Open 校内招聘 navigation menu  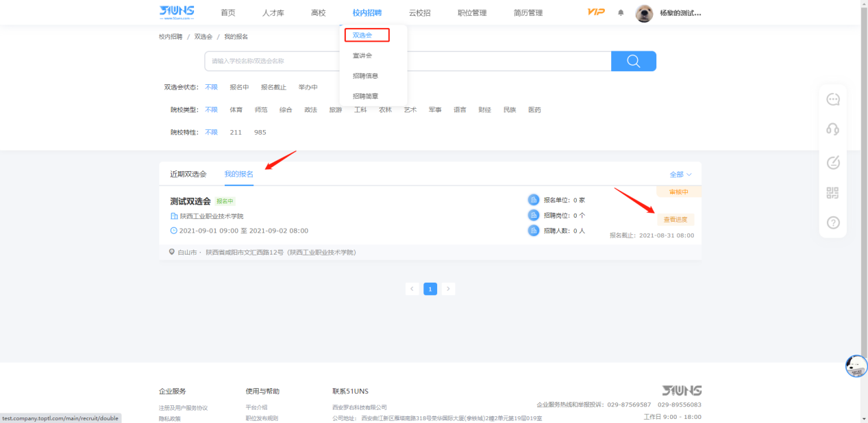[367, 13]
